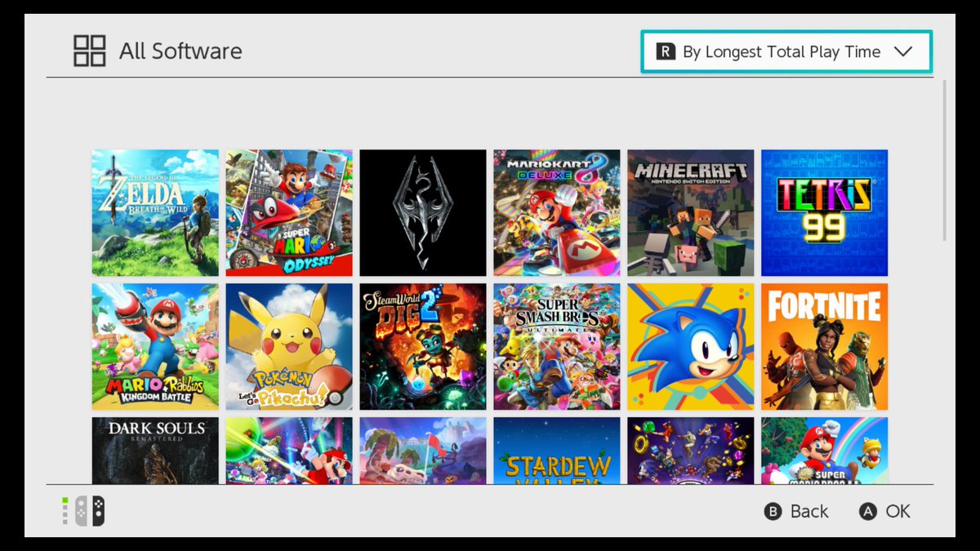Click the vertical scrollbar on the right
This screenshot has width=980, height=551.
point(945,160)
